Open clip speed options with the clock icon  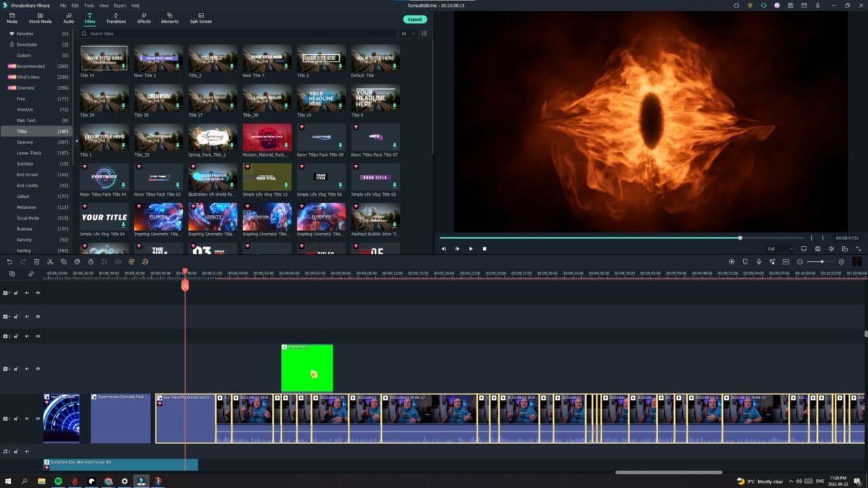tap(90, 262)
